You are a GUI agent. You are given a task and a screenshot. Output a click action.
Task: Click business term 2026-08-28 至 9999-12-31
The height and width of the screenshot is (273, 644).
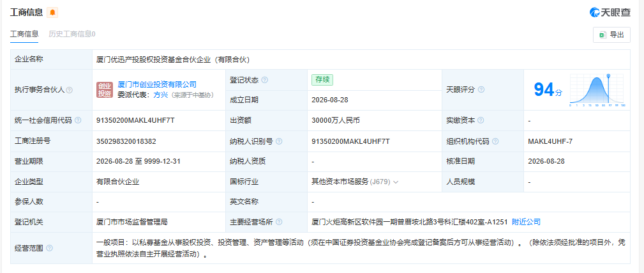pyautogui.click(x=139, y=161)
